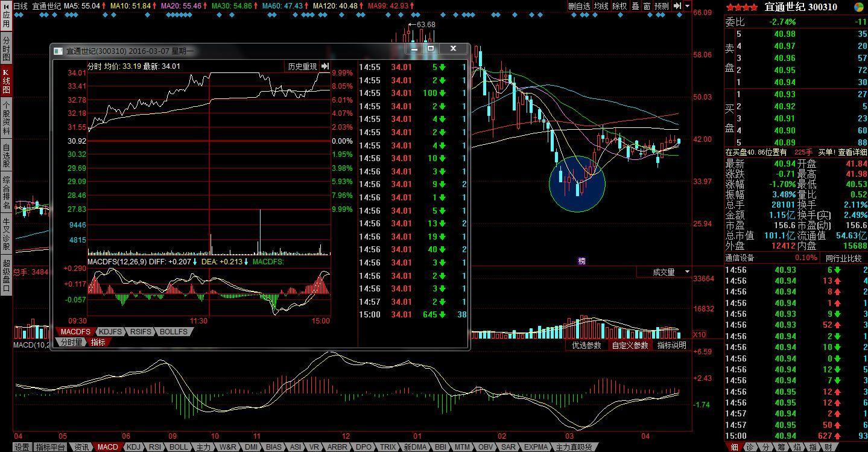Click 自定义参数 button
This screenshot has width=868, height=452.
pyautogui.click(x=630, y=345)
